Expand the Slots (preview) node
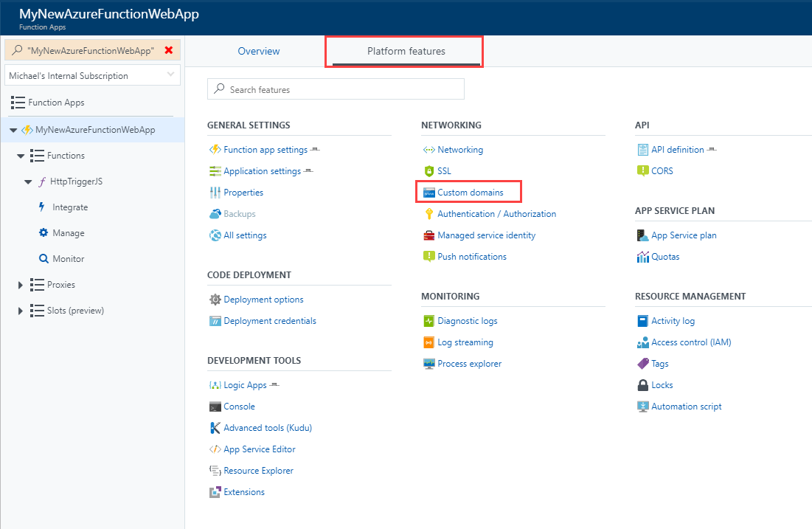This screenshot has height=529, width=812. click(x=21, y=311)
